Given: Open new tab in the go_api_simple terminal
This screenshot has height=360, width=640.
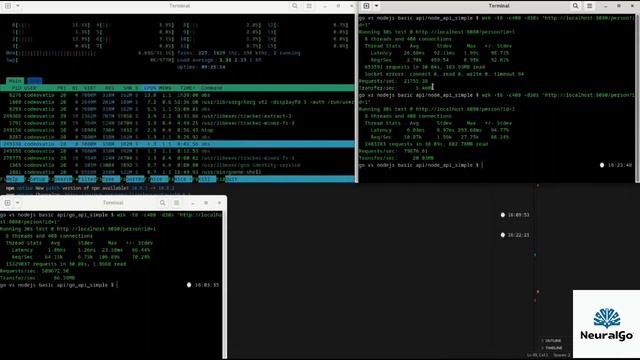Looking at the screenshot, I should [x=8, y=203].
